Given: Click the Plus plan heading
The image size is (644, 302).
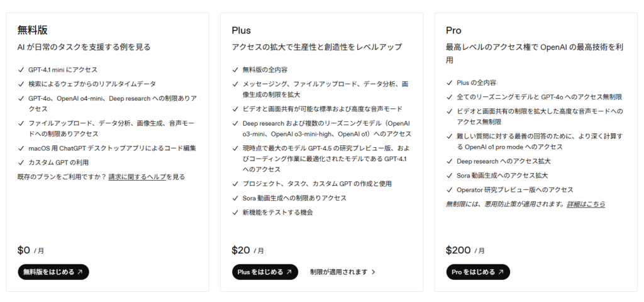Looking at the screenshot, I should 241,30.
